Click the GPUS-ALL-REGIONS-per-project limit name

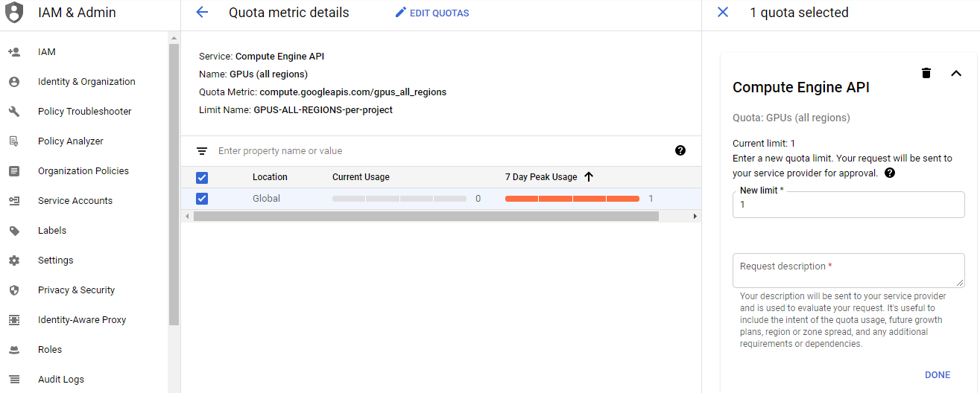(x=323, y=110)
